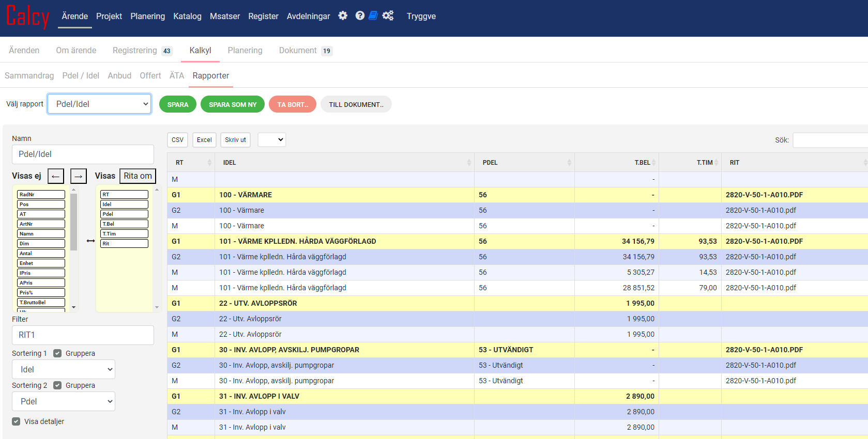Toggle Gruppera checkbox for Sortering 1
Image resolution: width=868 pixels, height=439 pixels.
tap(57, 353)
